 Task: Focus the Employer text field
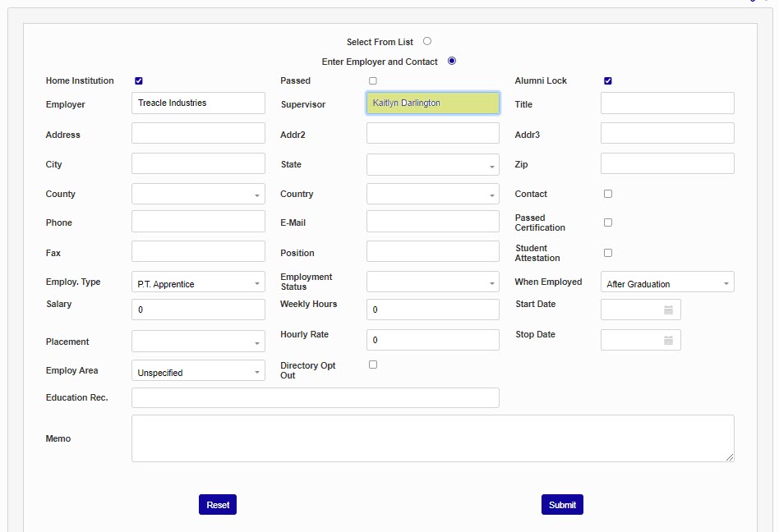[x=198, y=103]
